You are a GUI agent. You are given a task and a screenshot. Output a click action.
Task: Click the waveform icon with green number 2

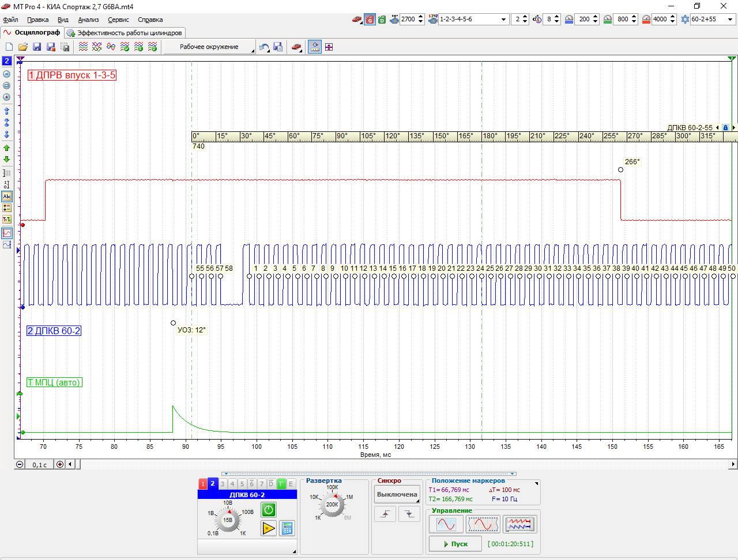[x=152, y=47]
